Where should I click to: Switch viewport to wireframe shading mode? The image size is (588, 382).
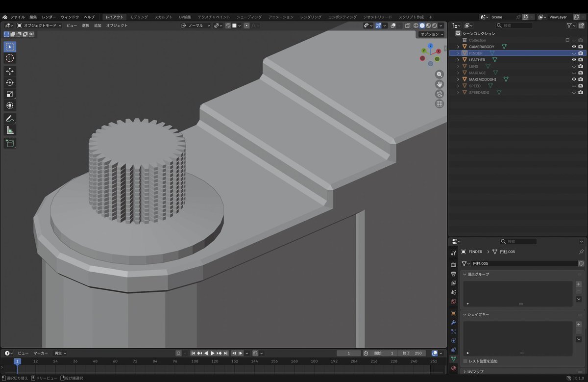point(416,25)
